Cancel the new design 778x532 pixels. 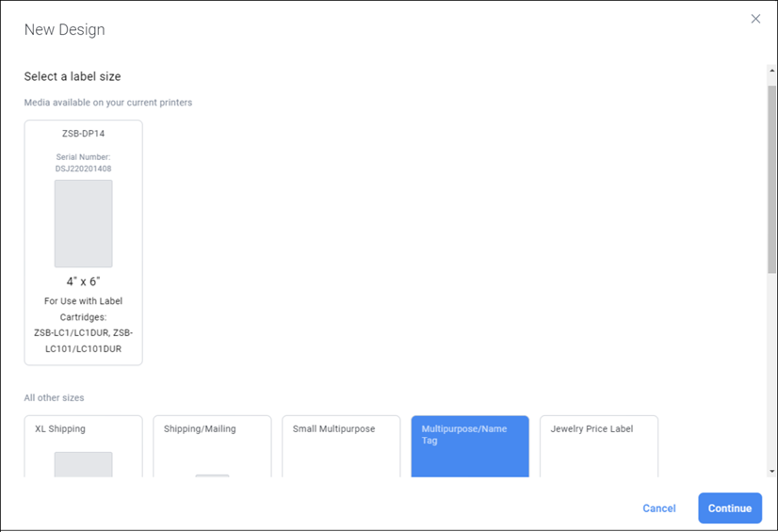[x=659, y=508]
